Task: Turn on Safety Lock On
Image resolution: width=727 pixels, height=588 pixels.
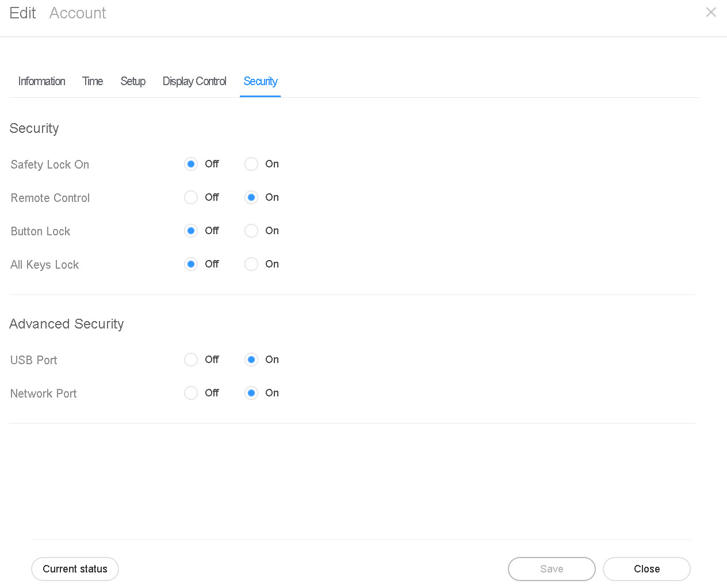Action: tap(251, 164)
